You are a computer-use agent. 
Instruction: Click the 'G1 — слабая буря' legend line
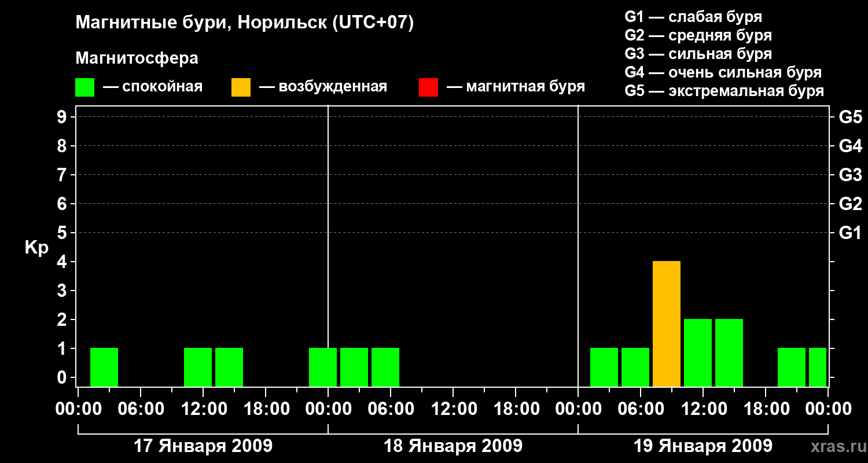pyautogui.click(x=693, y=17)
